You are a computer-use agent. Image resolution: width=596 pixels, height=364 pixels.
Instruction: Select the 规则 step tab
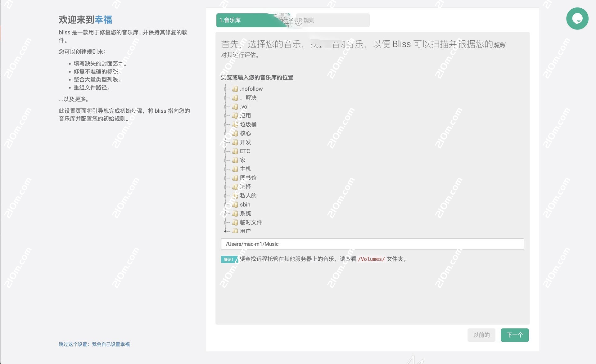[333, 20]
